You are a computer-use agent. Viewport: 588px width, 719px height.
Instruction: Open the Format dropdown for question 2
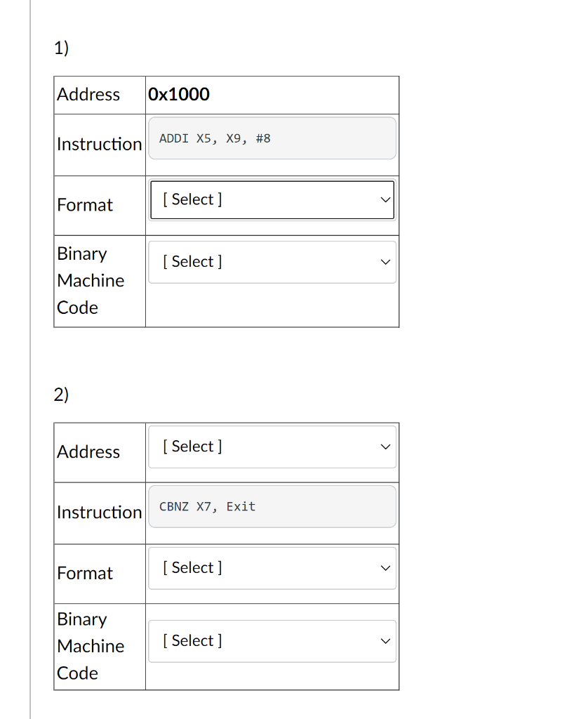pyautogui.click(x=272, y=568)
